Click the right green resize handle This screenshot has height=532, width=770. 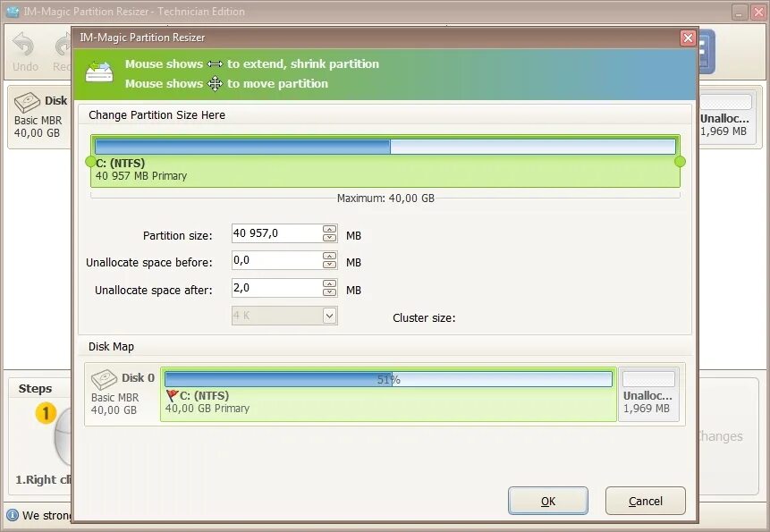[681, 162]
